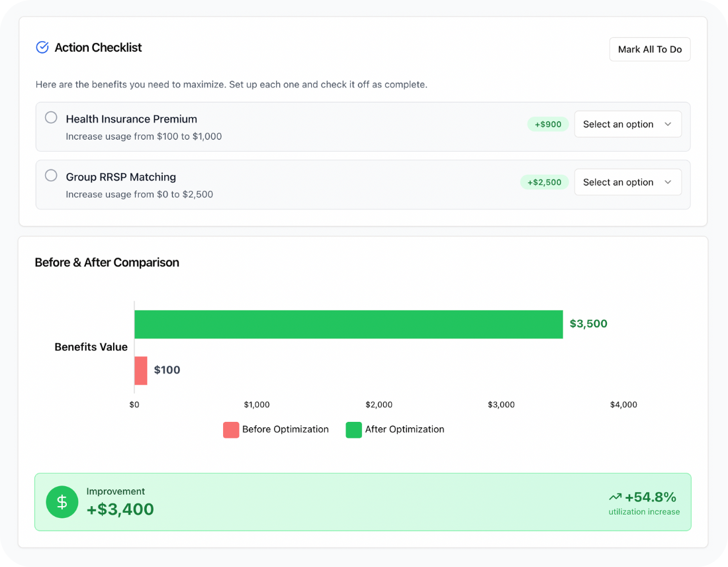The image size is (728, 567).
Task: Open Health Insurance Premium option dropdown
Action: click(627, 125)
